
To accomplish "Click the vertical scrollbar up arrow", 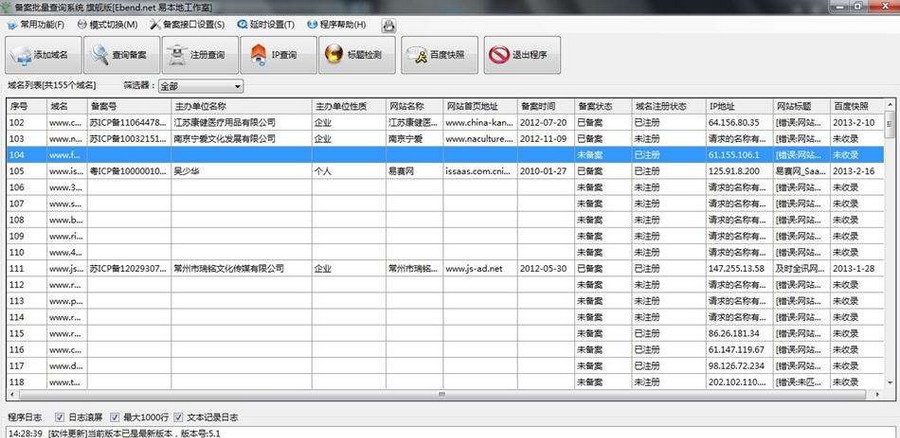I will pyautogui.click(x=890, y=105).
